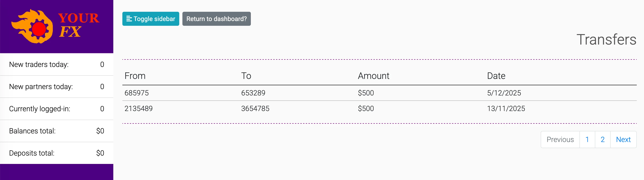644x180 pixels.
Task: Go to the Next page
Action: [x=623, y=140]
